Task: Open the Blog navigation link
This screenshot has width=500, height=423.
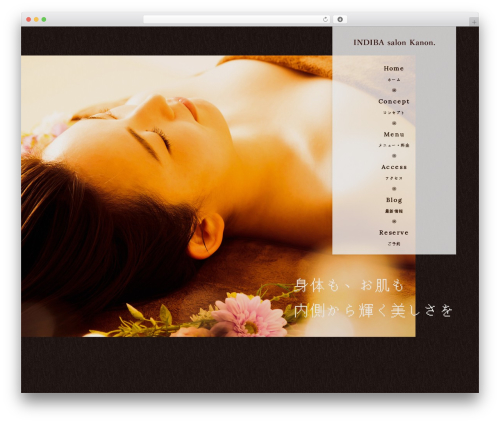Action: pyautogui.click(x=394, y=200)
